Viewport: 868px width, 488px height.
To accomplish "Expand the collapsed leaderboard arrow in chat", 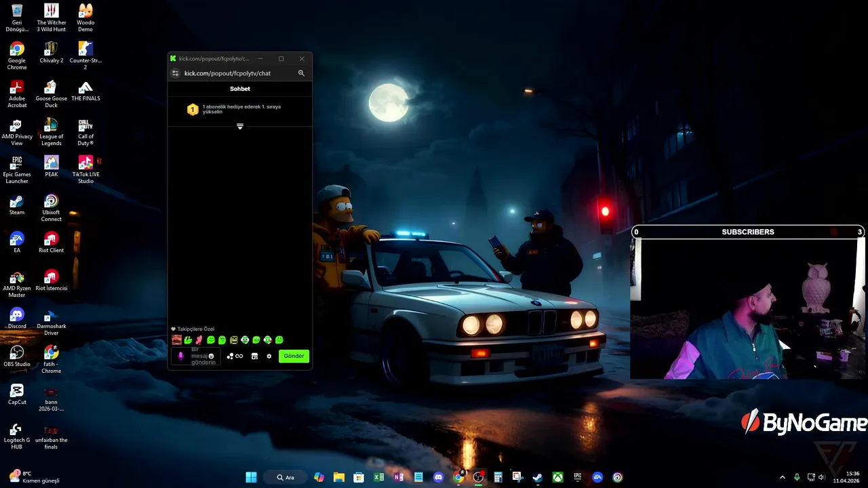I will pyautogui.click(x=239, y=126).
